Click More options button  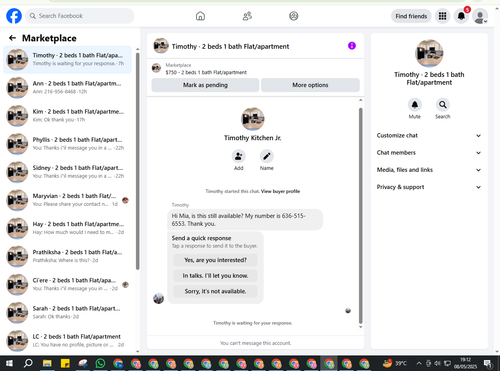pos(310,85)
